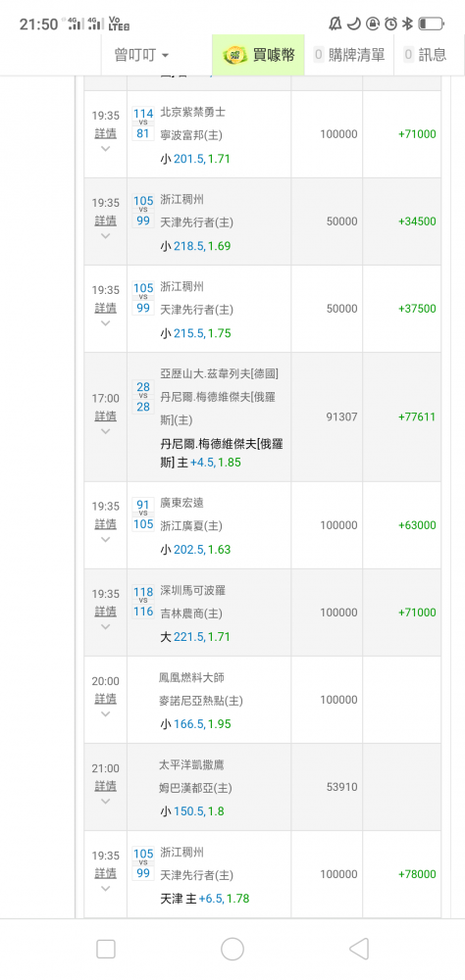Open 詳情 for the 北京紫禁勇士 match
Screen dimensions: 465x980
coord(105,133)
